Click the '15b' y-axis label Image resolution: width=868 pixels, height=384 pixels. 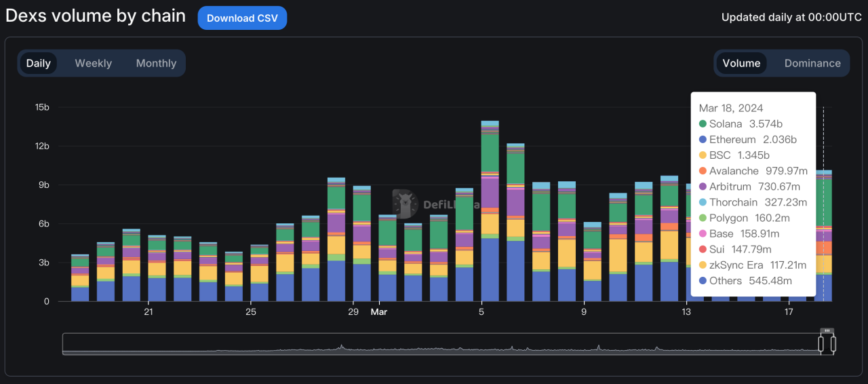42,107
